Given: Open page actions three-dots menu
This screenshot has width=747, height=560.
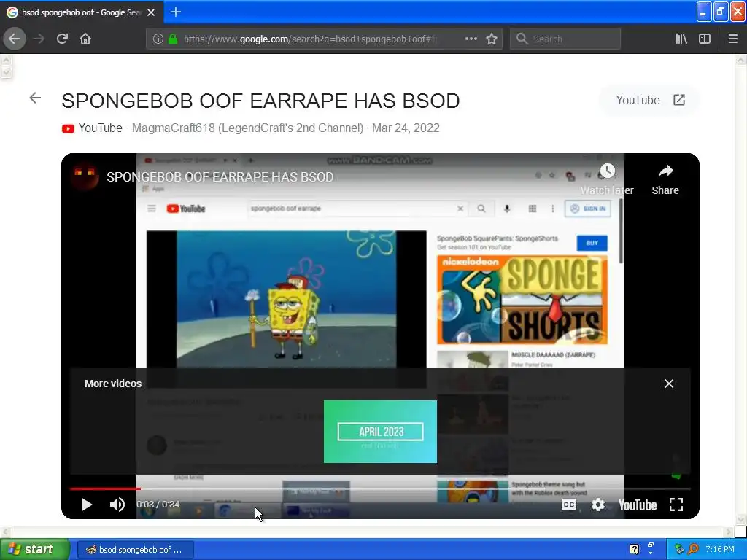Looking at the screenshot, I should [471, 39].
